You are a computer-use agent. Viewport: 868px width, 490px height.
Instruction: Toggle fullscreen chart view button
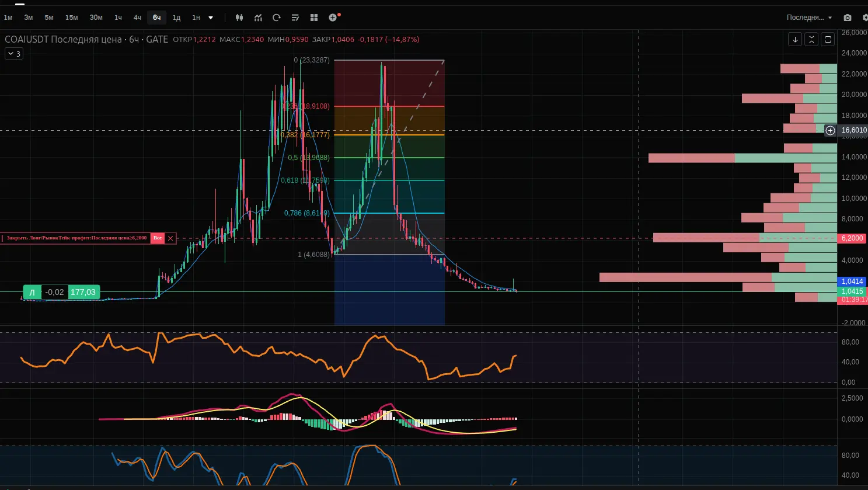tap(828, 39)
